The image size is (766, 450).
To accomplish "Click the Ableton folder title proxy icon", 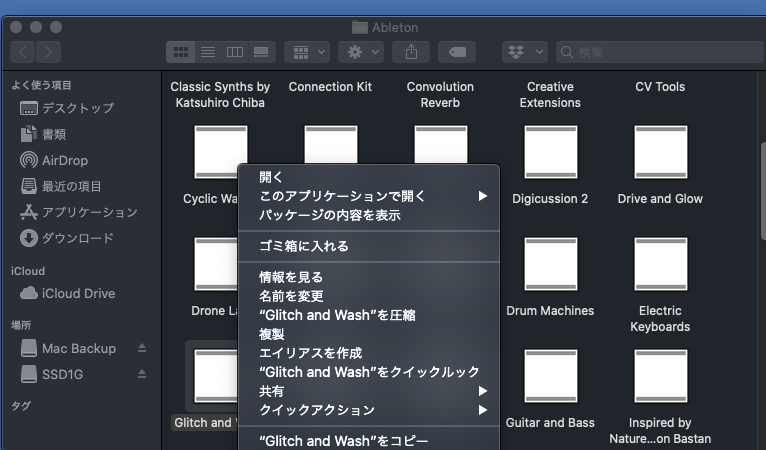I will pos(360,27).
